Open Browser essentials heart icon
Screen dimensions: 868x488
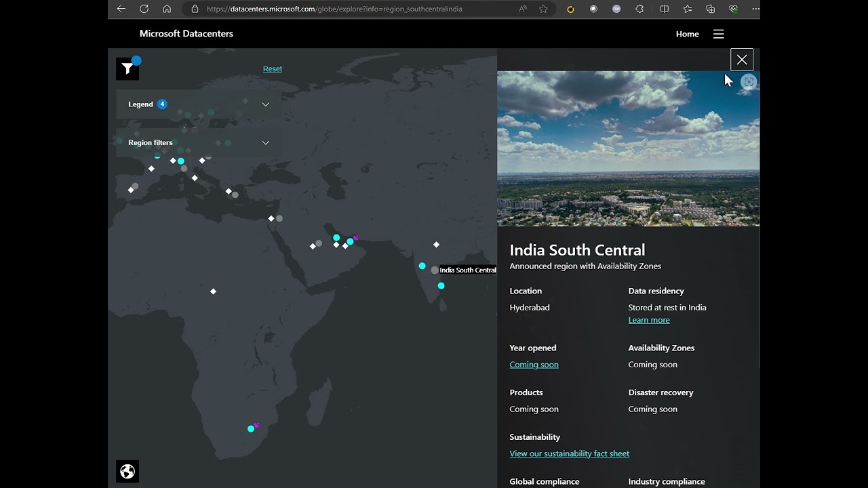coord(734,9)
